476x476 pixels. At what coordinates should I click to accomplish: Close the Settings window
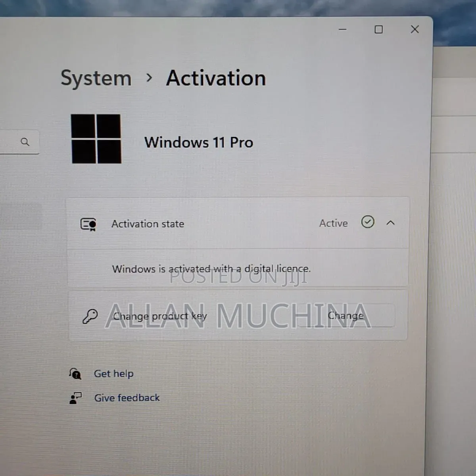tap(415, 29)
